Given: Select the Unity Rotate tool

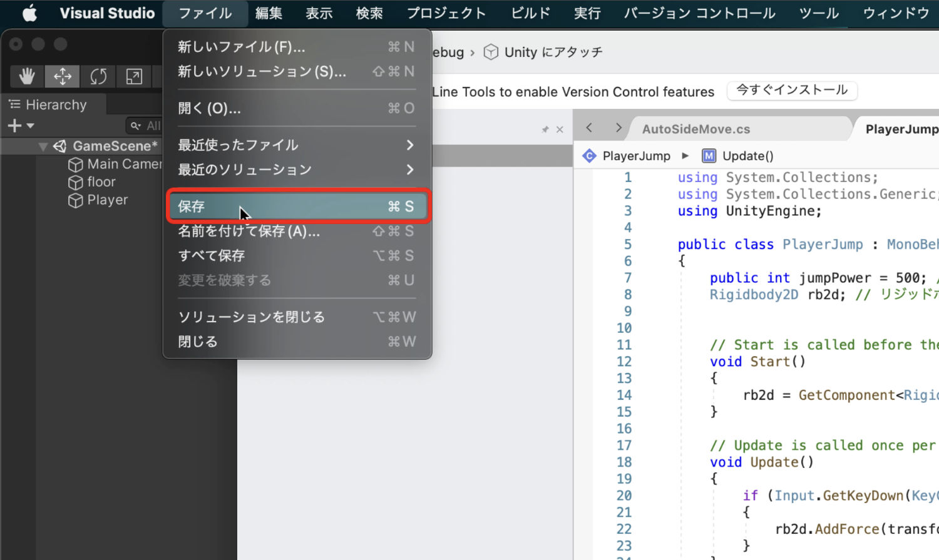Looking at the screenshot, I should click(x=98, y=76).
